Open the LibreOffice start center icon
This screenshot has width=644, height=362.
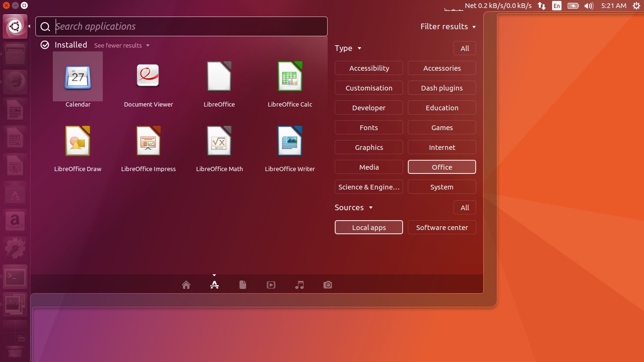point(219,77)
